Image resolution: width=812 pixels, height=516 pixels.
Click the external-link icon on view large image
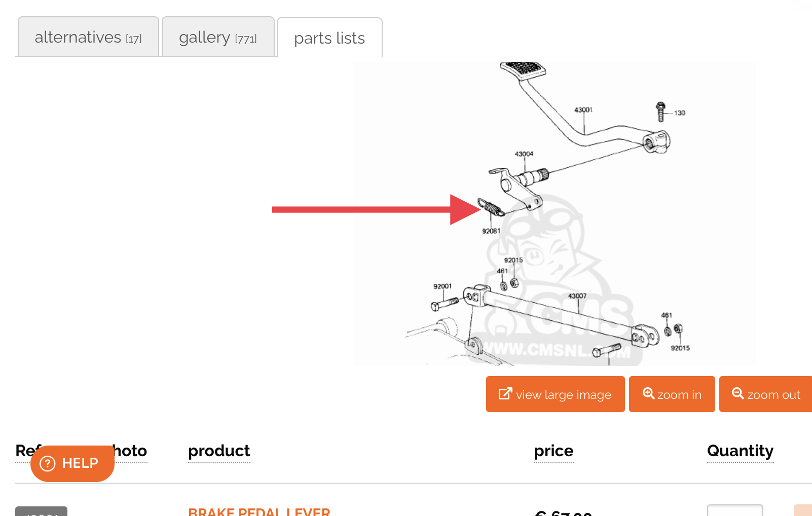tap(505, 394)
